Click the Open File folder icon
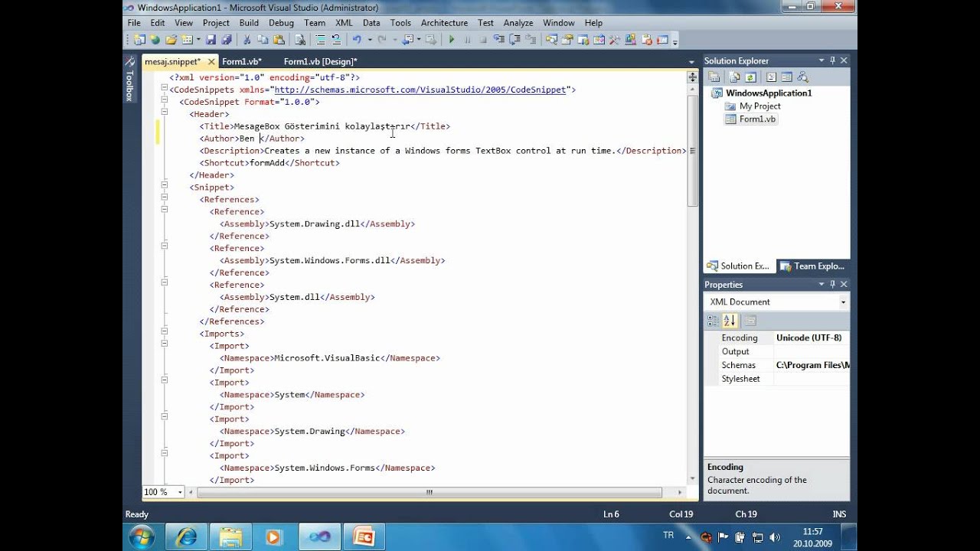Image resolution: width=980 pixels, height=551 pixels. 171,40
